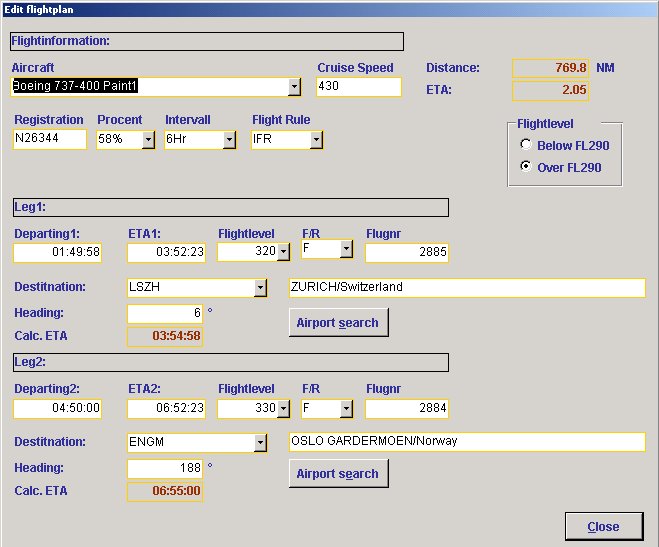Click the Departing1 time field 01:49:58
This screenshot has width=659, height=547.
coord(57,252)
